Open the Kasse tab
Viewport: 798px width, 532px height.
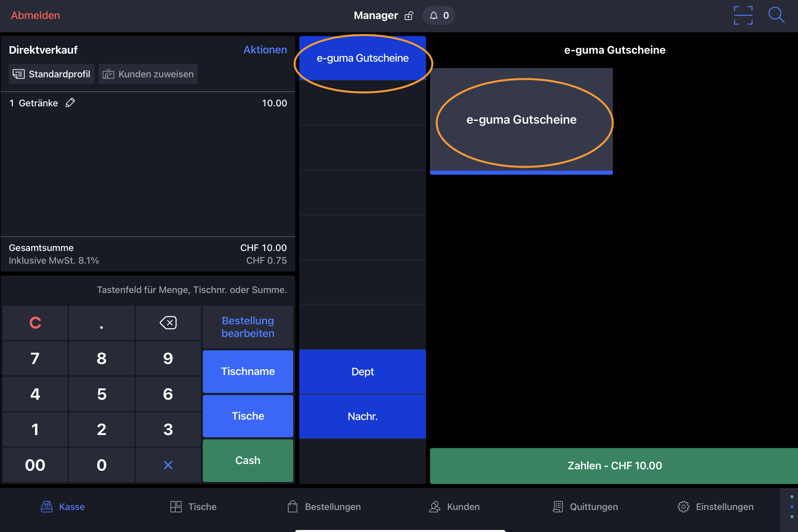[x=63, y=507]
